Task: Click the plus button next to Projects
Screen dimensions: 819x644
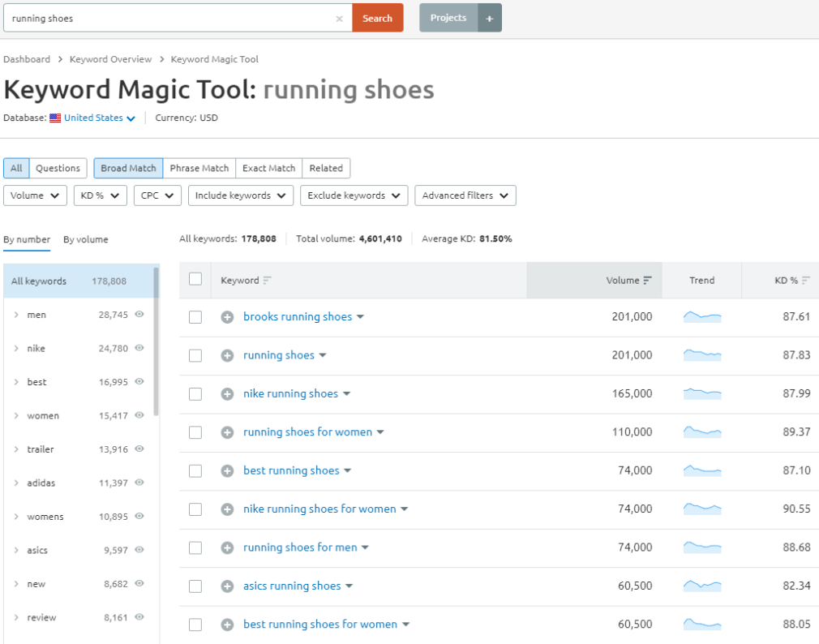Action: (490, 18)
